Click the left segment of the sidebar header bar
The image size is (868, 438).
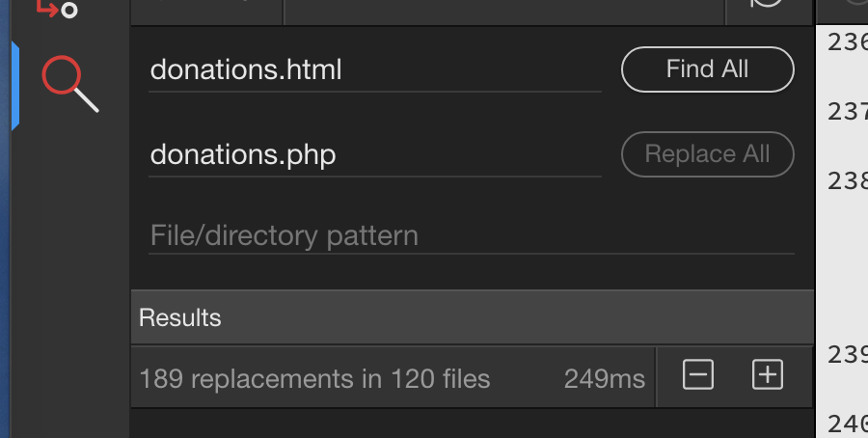[x=207, y=12]
